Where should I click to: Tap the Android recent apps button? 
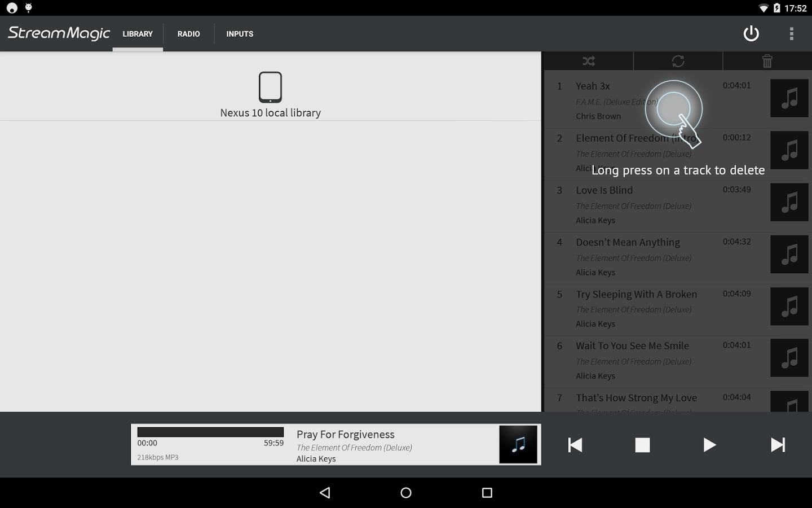487,493
